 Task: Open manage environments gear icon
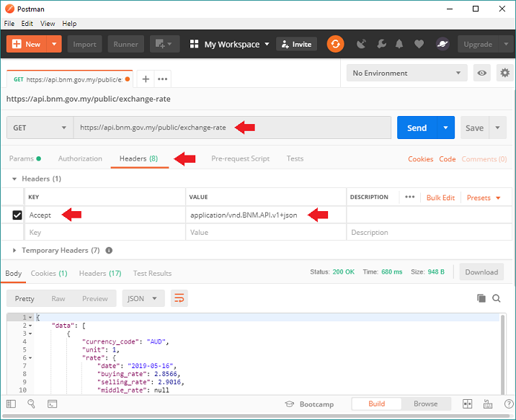pos(504,73)
